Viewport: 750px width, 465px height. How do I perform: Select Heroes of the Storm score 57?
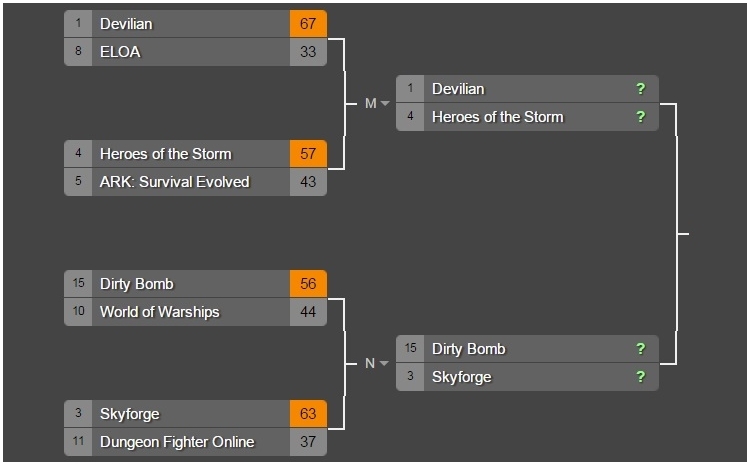coord(308,154)
